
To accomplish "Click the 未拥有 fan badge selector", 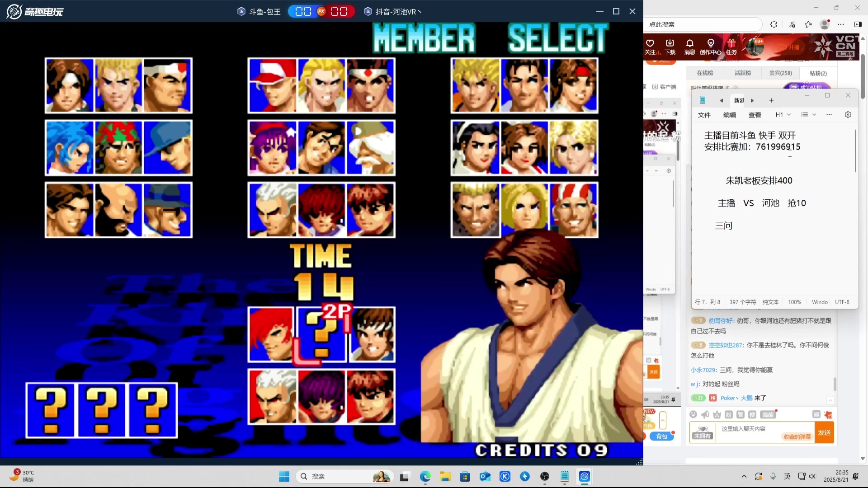I will pos(703,432).
